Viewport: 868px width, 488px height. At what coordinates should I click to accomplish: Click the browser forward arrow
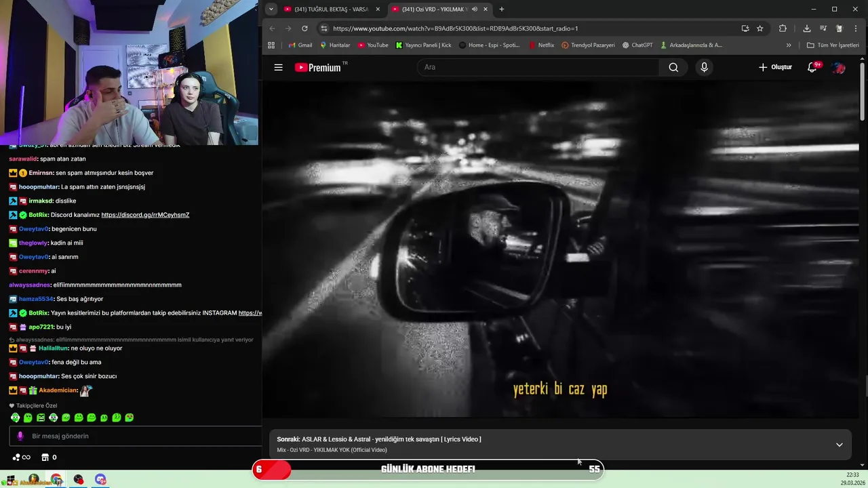coord(288,28)
